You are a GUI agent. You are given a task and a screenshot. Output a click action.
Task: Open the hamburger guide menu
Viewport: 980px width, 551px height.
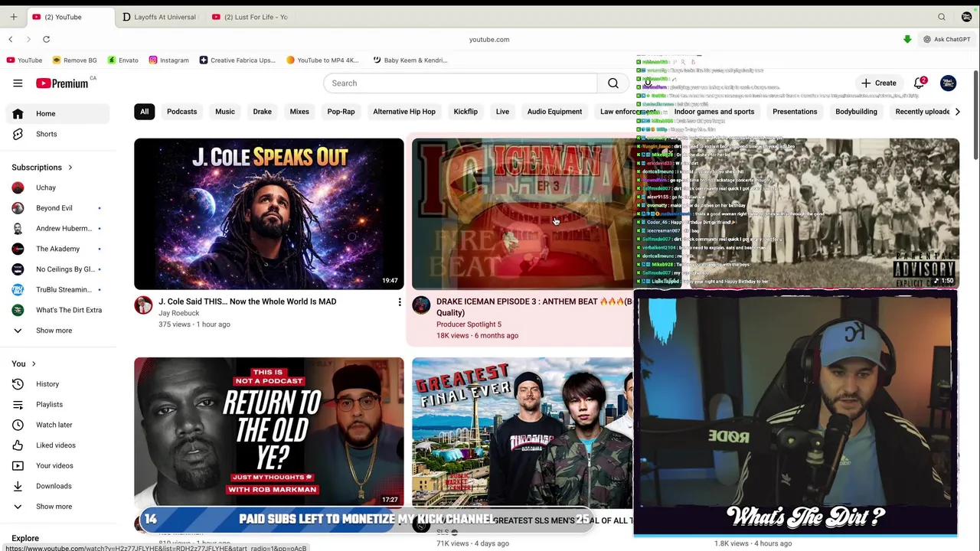pos(18,83)
